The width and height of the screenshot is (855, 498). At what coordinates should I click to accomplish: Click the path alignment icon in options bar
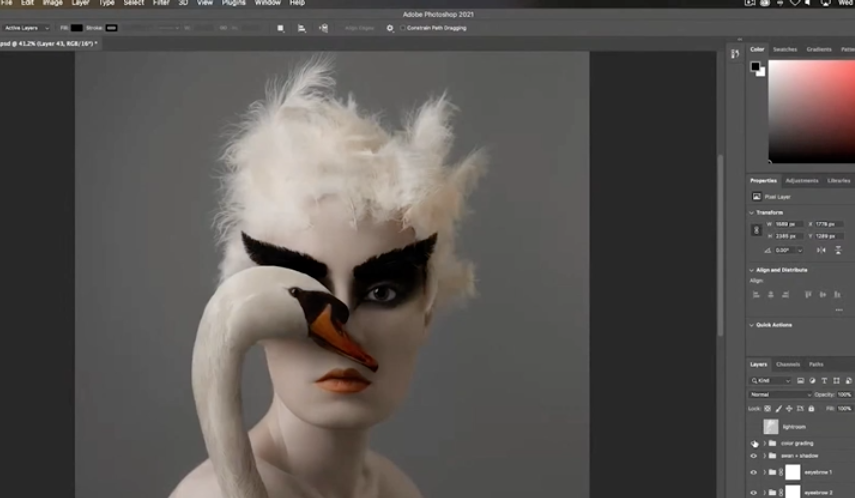[302, 28]
